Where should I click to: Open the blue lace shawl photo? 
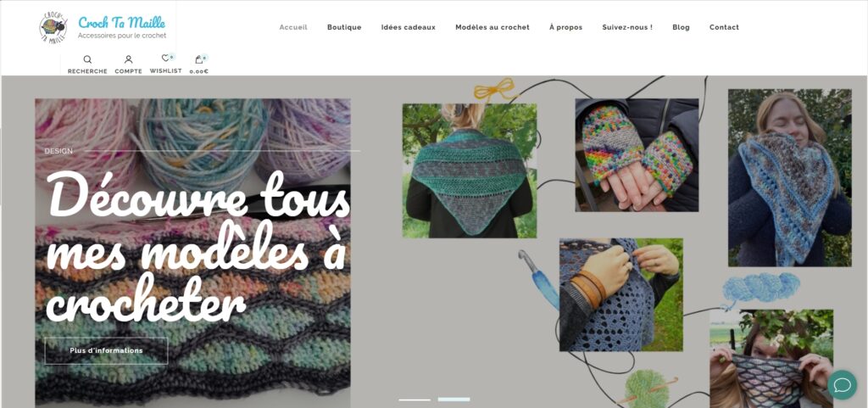[621, 294]
